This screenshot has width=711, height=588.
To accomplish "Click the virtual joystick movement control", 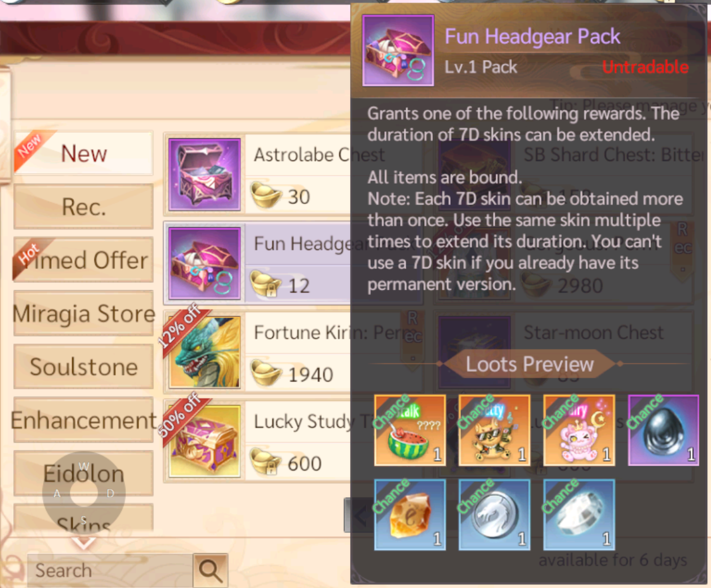I will coord(84,493).
